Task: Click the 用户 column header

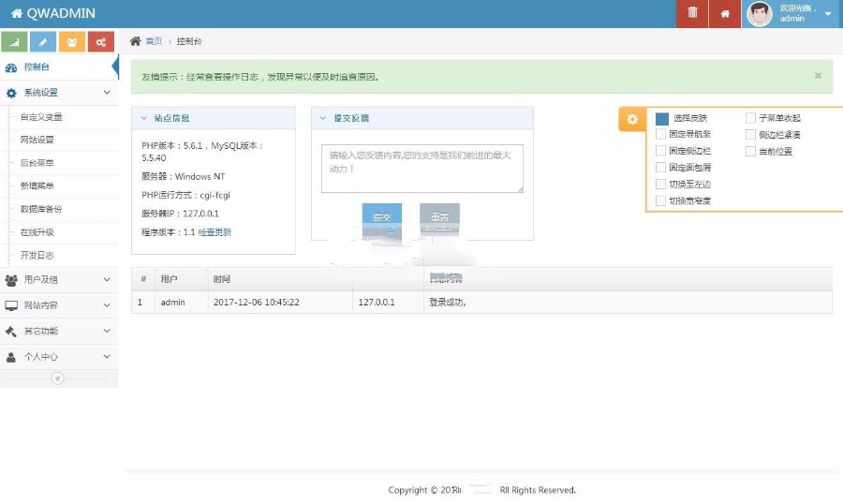Action: 182,278
